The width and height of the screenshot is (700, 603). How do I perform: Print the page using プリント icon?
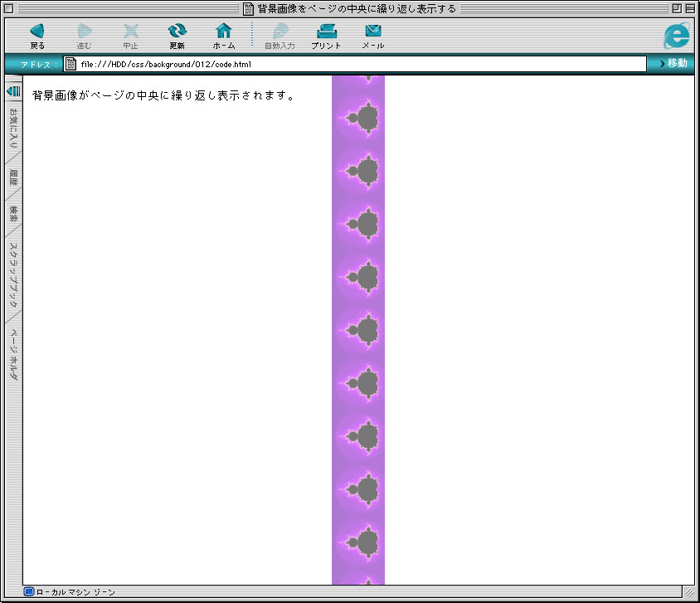click(326, 32)
